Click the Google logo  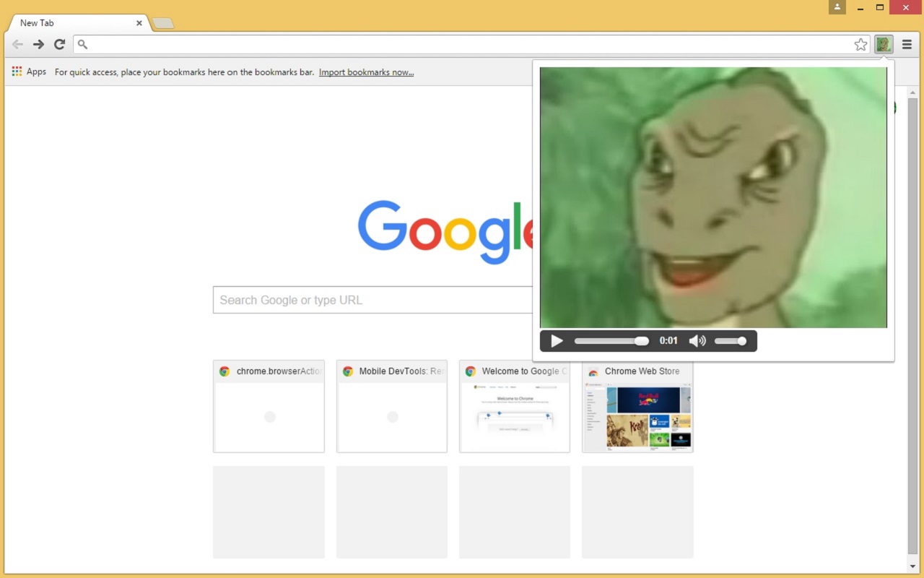click(x=445, y=231)
